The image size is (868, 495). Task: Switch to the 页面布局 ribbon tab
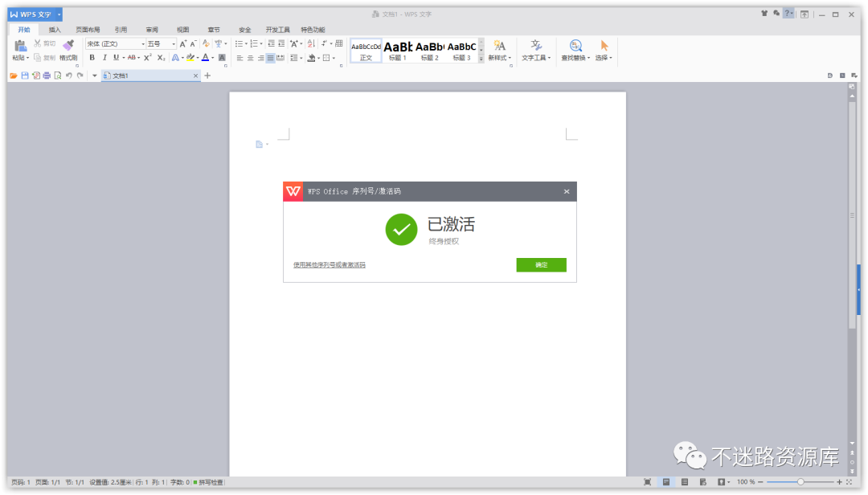coord(88,30)
